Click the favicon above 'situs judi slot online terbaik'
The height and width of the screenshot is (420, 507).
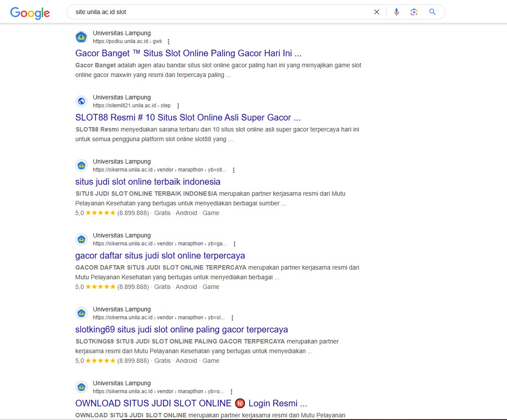(81, 165)
